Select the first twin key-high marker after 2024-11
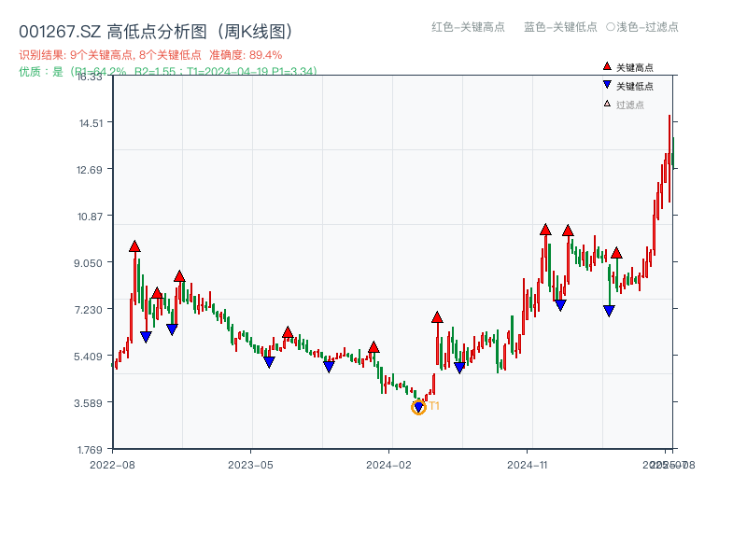747x560 pixels. 545,230
